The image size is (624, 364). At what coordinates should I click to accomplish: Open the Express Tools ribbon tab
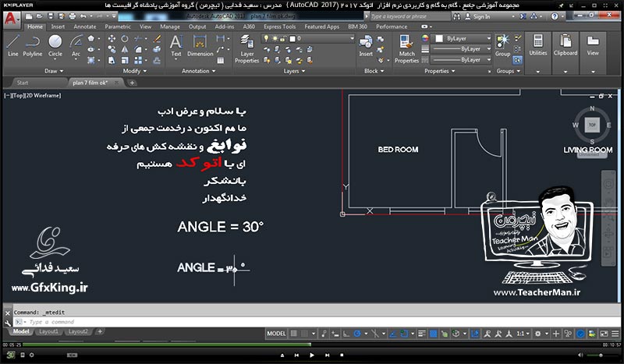[279, 27]
